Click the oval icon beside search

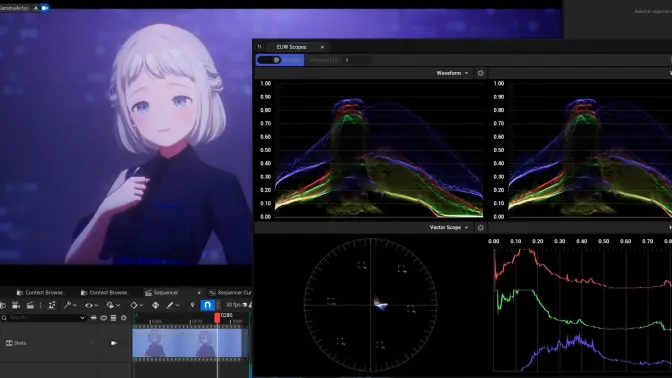click(103, 318)
